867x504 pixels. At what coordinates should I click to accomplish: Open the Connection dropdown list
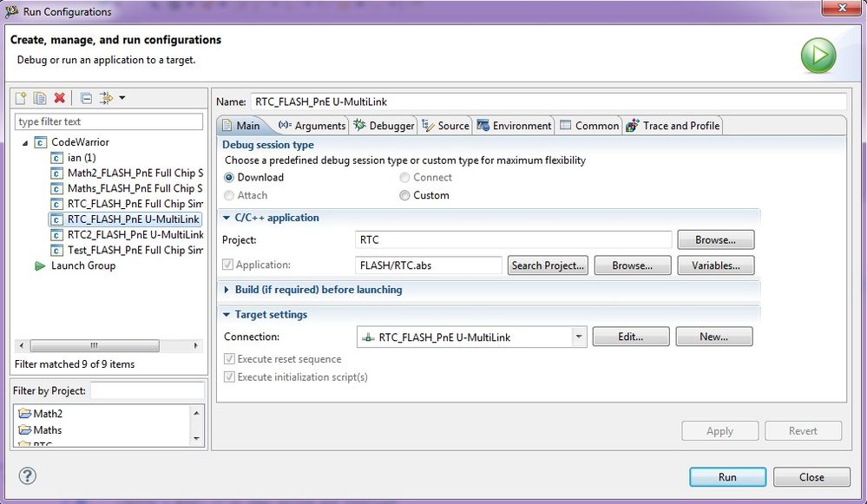click(579, 337)
